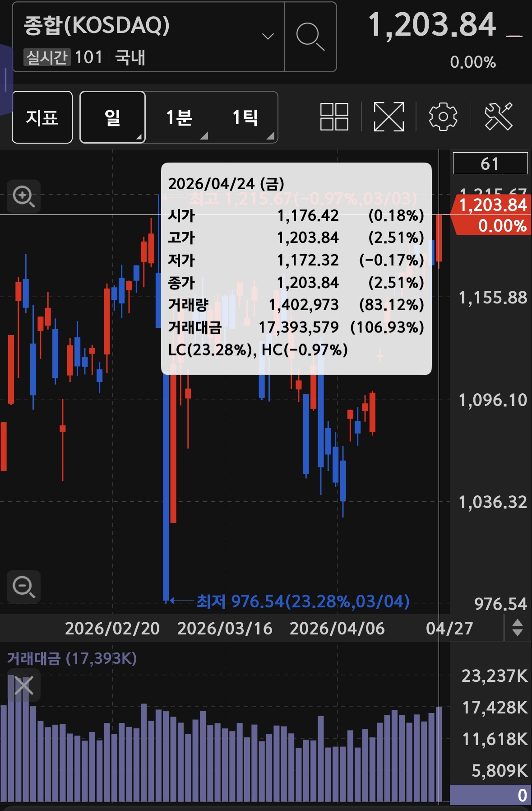Close the 거래대금 indicator panel X icon
532x811 pixels.
coord(23,685)
